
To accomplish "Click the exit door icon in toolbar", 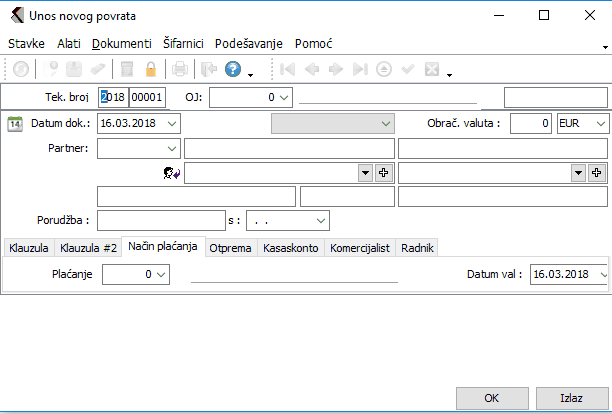I will point(207,69).
